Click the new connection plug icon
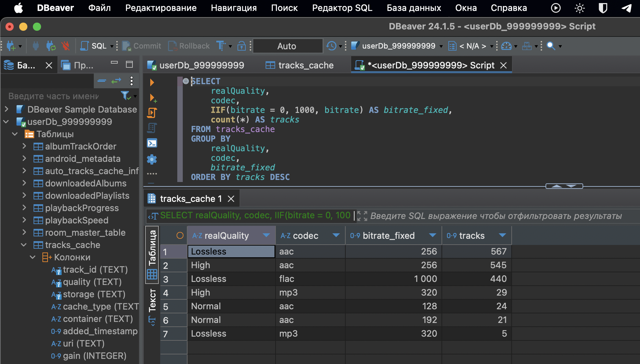The height and width of the screenshot is (364, 640). [11, 46]
